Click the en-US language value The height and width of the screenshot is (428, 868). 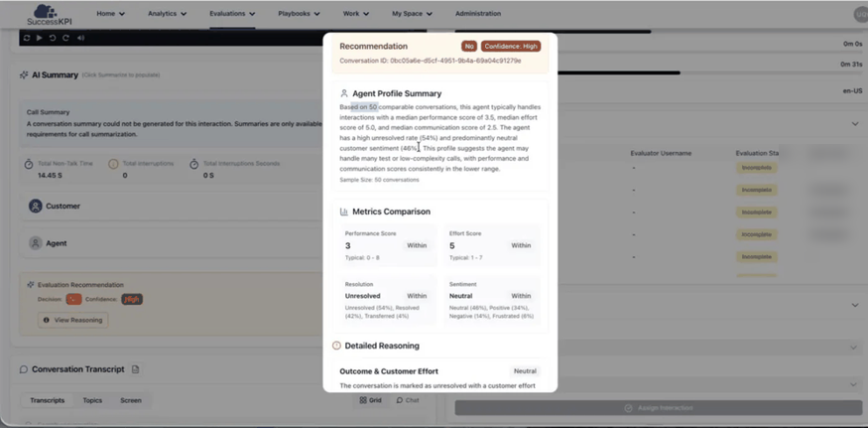point(852,91)
